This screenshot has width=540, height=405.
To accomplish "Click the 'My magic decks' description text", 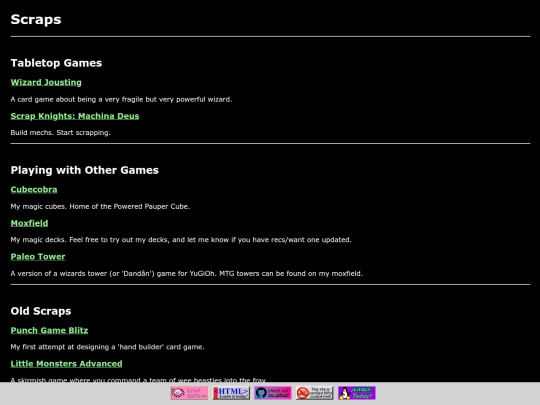I will click(181, 240).
